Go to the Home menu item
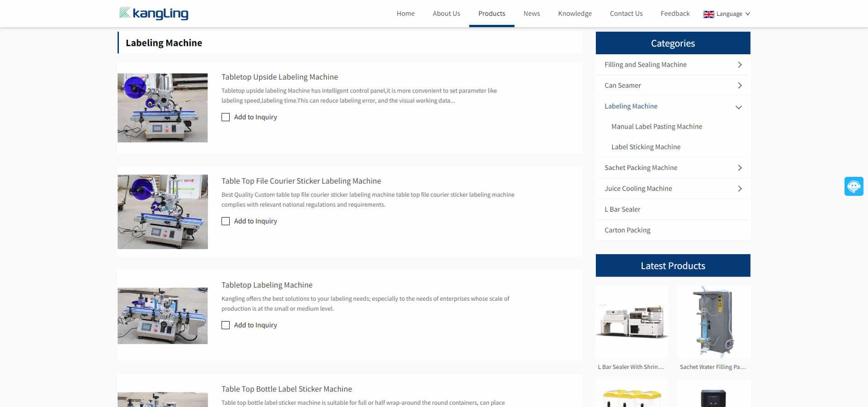This screenshot has width=868, height=407. (406, 14)
